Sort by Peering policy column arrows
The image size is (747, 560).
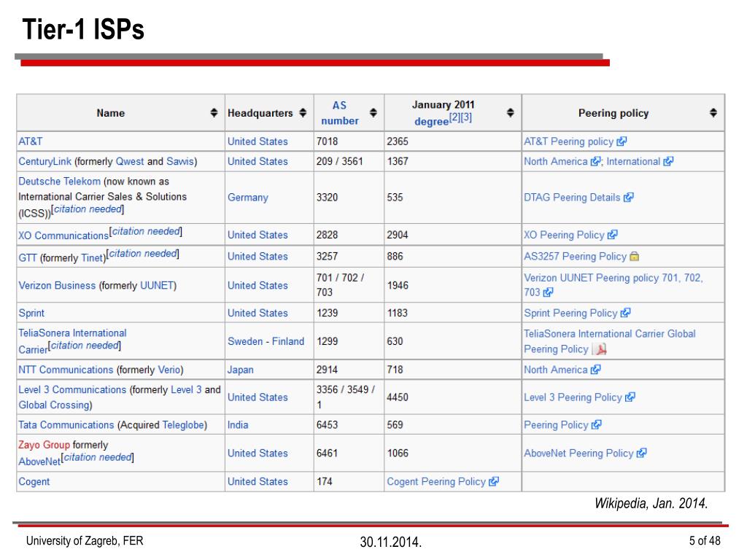(713, 113)
